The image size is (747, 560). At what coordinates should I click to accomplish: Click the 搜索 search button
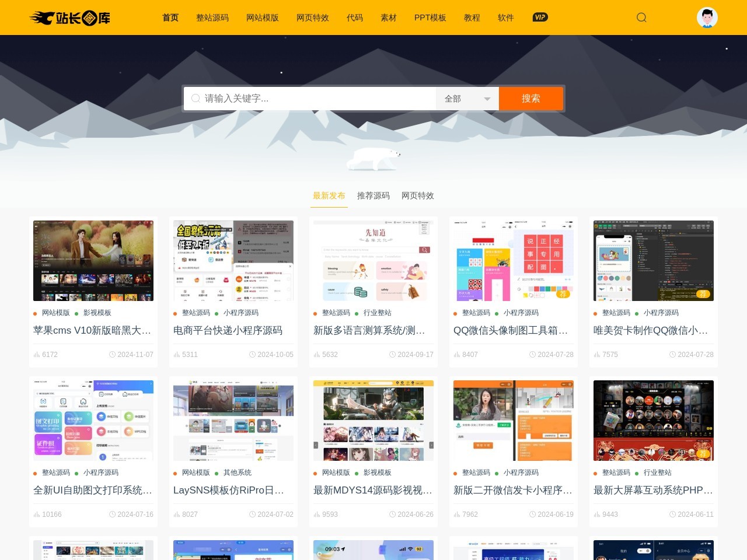pos(531,98)
